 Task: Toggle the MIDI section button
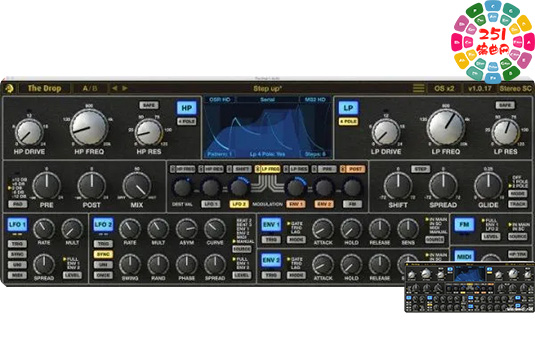pyautogui.click(x=464, y=256)
